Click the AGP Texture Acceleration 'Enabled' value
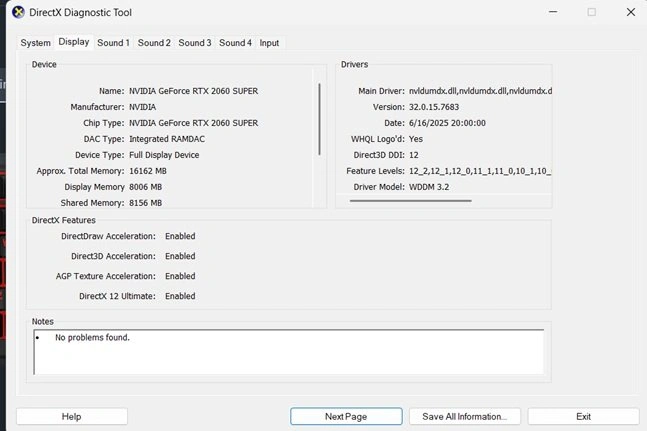 click(x=180, y=276)
